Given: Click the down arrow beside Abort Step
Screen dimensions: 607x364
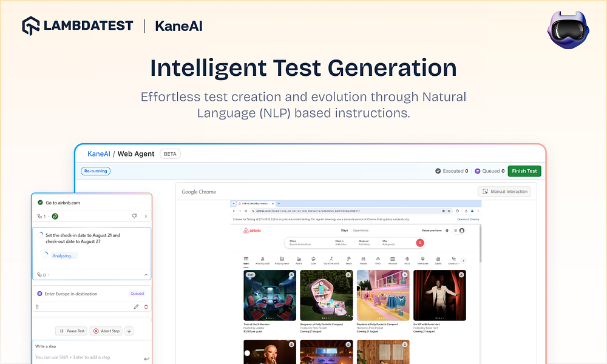Looking at the screenshot, I should point(129,331).
